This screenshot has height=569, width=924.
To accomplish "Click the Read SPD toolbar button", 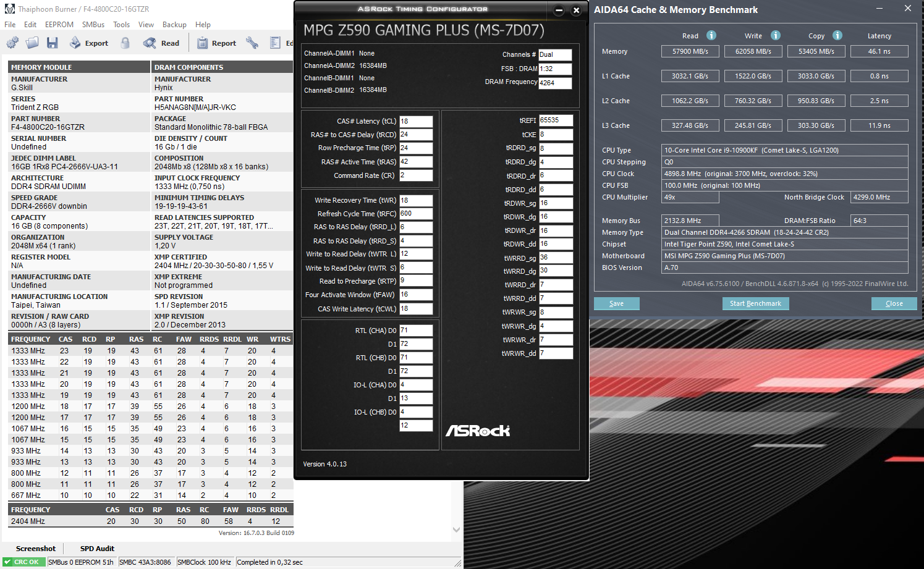I will 161,43.
